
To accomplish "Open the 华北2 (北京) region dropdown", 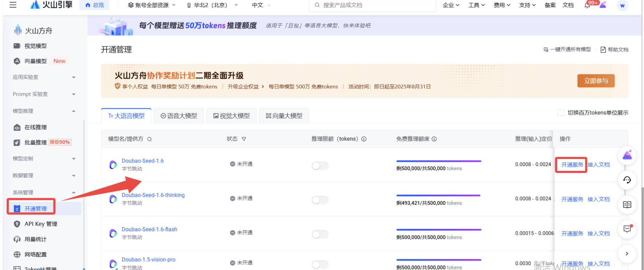I will tap(212, 5).
